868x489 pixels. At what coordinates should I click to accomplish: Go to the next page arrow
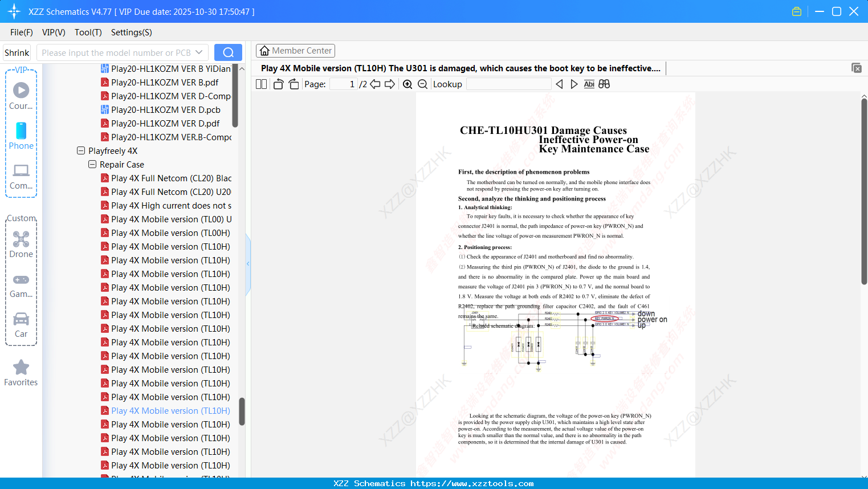click(x=390, y=84)
